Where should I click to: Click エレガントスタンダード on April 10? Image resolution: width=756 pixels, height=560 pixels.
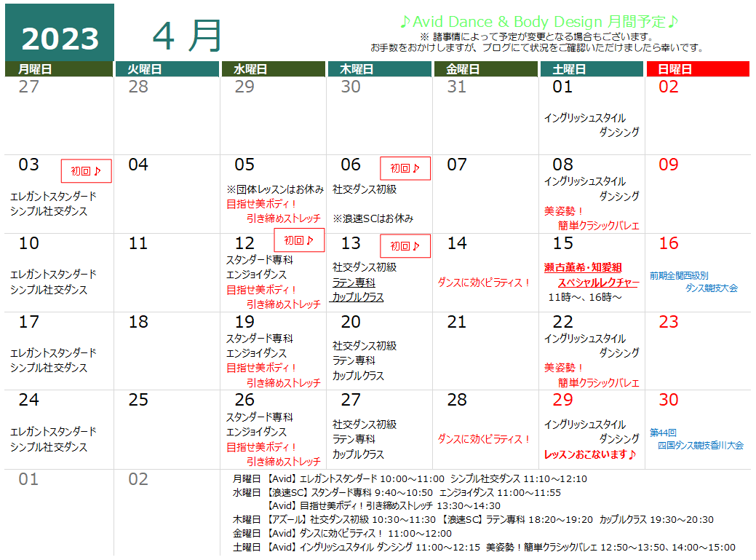[53, 275]
